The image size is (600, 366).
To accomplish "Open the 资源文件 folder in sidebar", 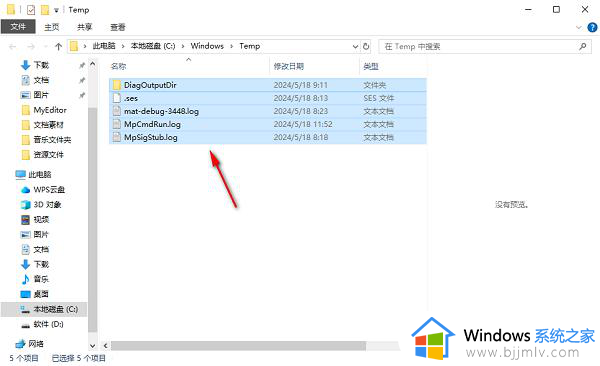I will [48, 155].
